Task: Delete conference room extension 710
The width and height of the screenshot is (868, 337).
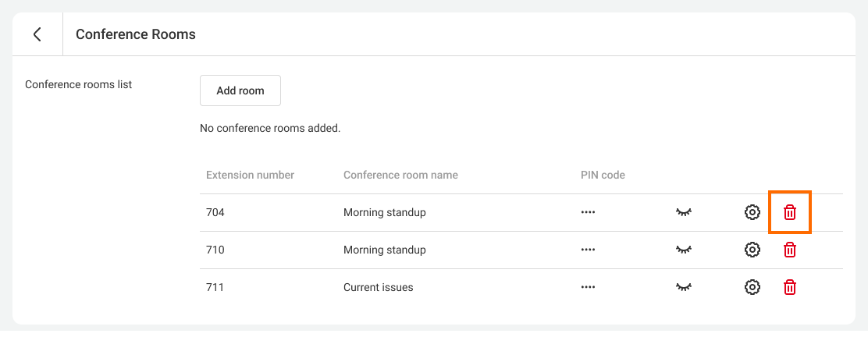Action: (790, 250)
